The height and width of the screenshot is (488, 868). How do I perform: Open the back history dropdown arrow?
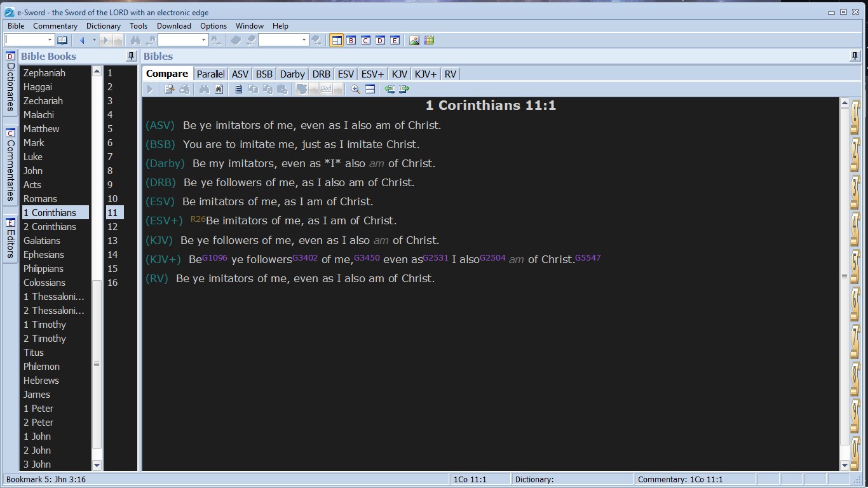pos(94,40)
